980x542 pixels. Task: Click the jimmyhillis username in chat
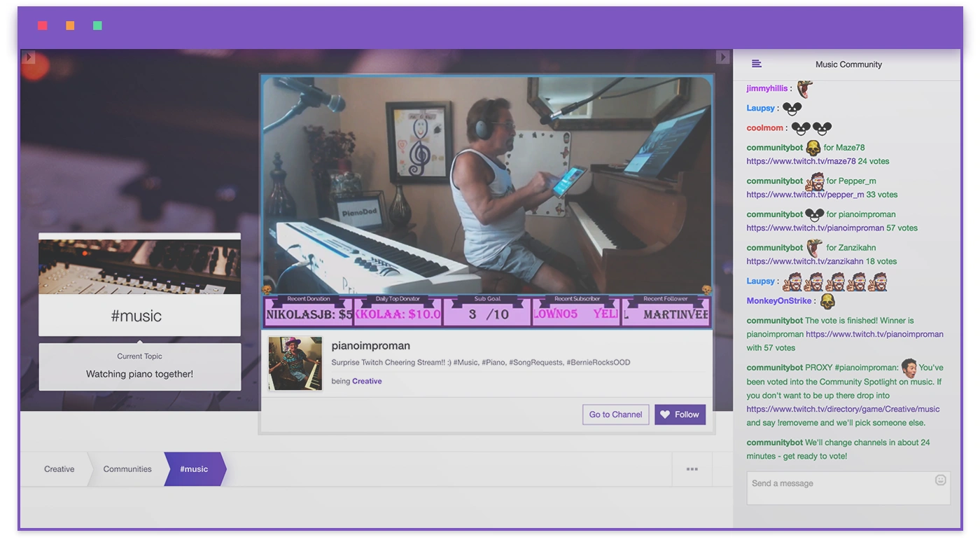pyautogui.click(x=767, y=88)
